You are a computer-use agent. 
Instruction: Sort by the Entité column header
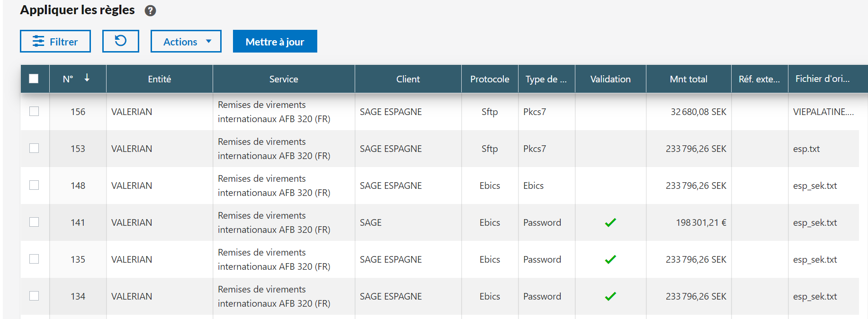(159, 79)
